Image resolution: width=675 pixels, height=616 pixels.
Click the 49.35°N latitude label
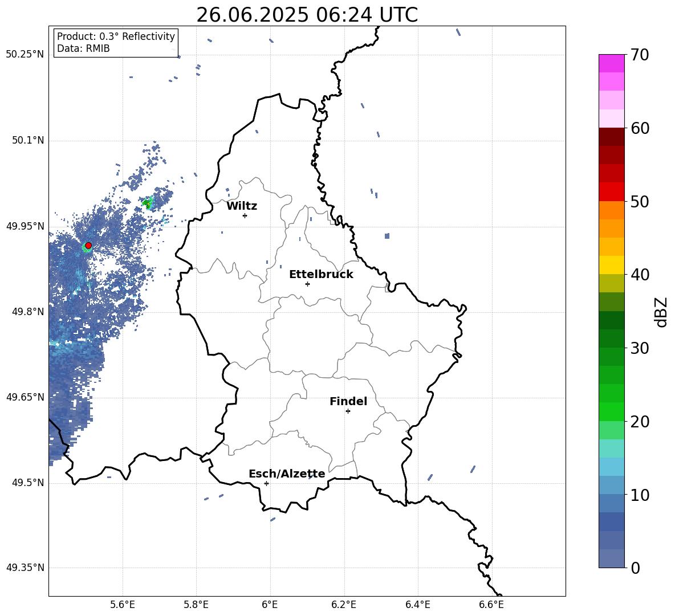click(25, 568)
